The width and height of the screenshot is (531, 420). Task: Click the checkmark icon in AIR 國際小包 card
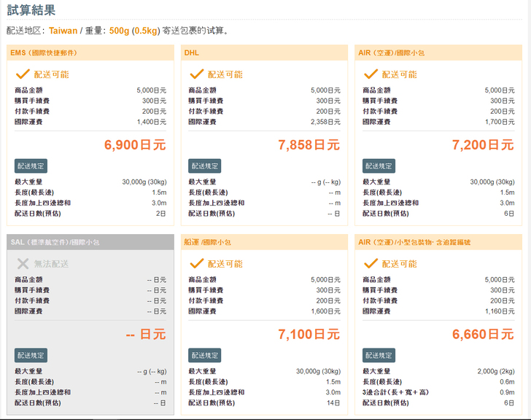pos(371,74)
